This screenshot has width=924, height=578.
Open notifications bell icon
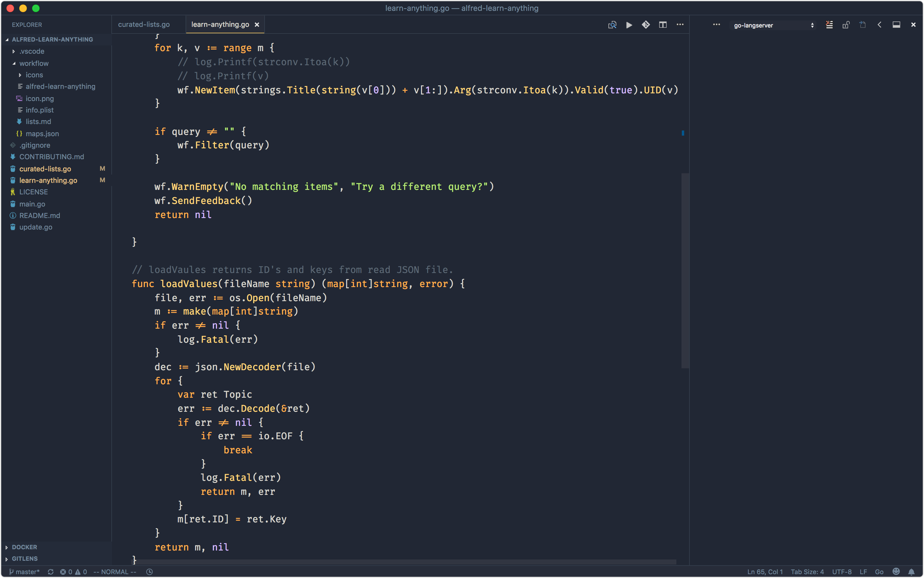912,572
